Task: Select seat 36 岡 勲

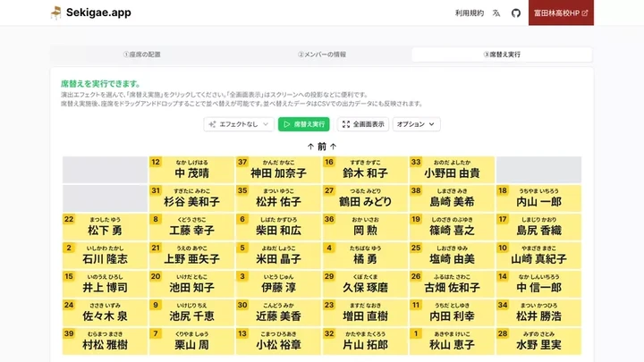Action: [365, 227]
